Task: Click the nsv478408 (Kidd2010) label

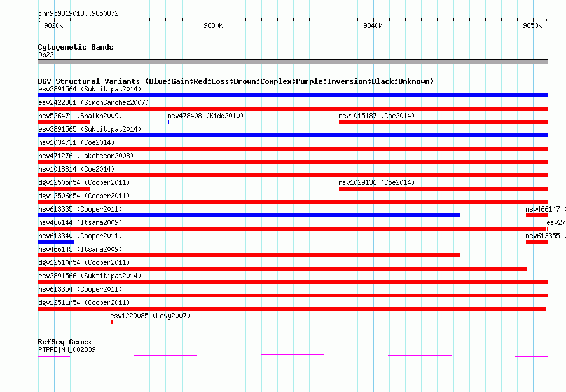Action: tap(205, 116)
